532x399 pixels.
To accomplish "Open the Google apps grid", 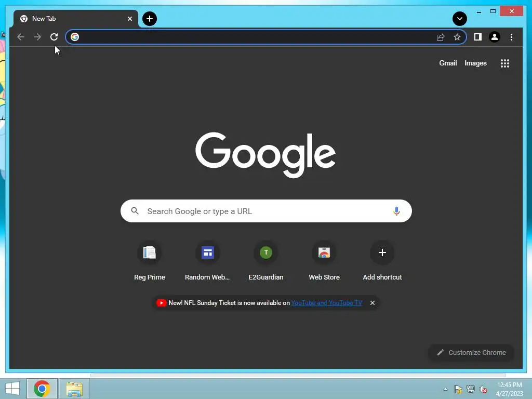I will [x=505, y=63].
